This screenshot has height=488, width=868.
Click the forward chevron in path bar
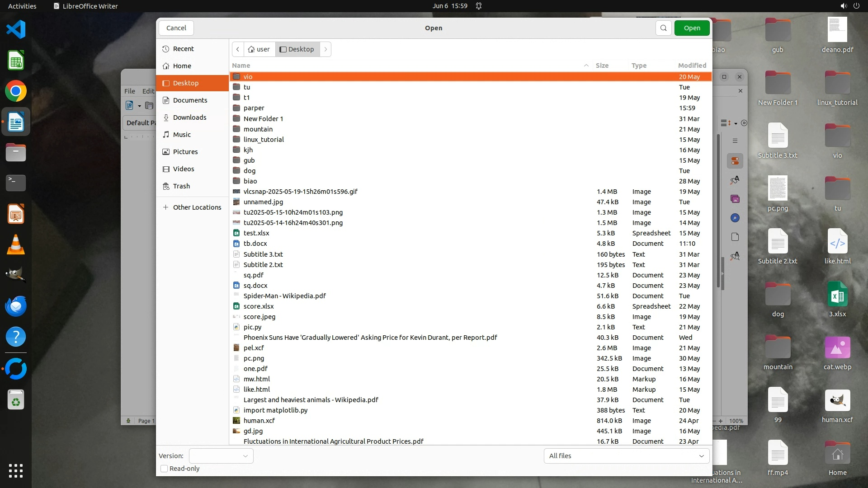click(325, 49)
